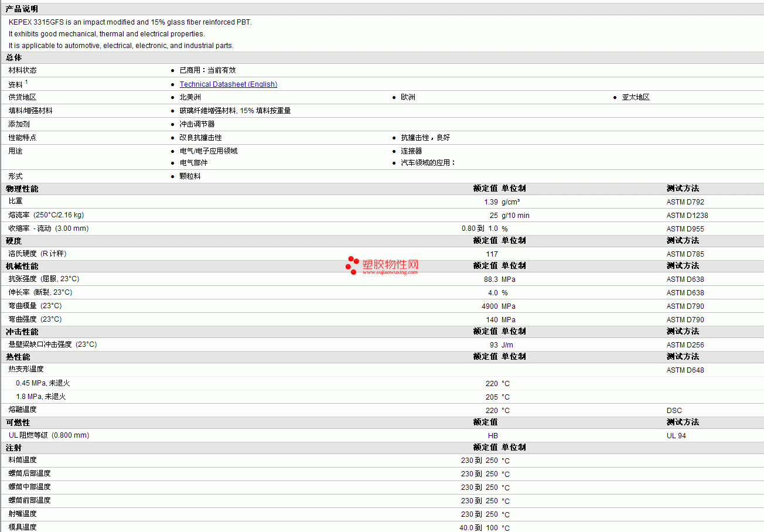Click 'ASTM D638' in the 伸长率 row
Screen dimensions: 764x532
685,293
